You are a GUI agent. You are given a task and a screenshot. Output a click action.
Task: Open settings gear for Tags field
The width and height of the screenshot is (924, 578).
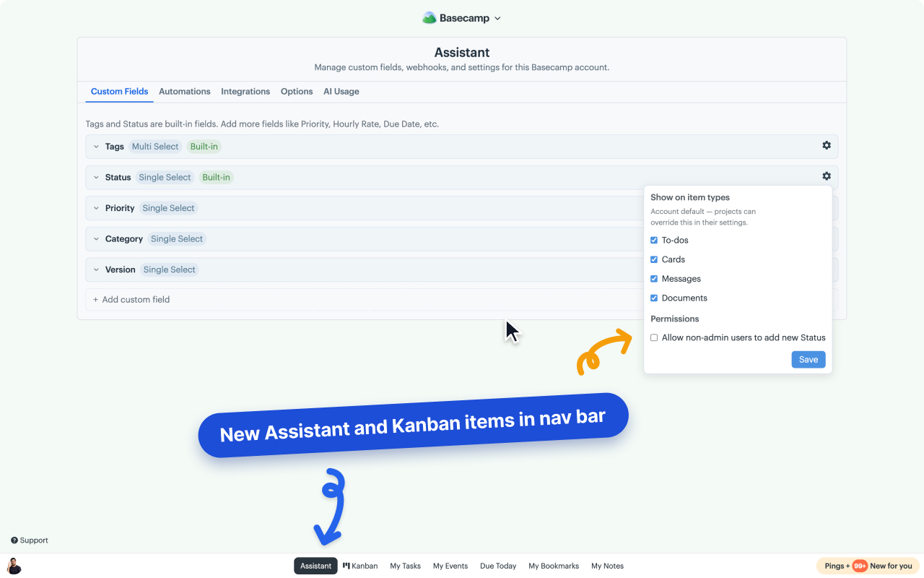827,145
